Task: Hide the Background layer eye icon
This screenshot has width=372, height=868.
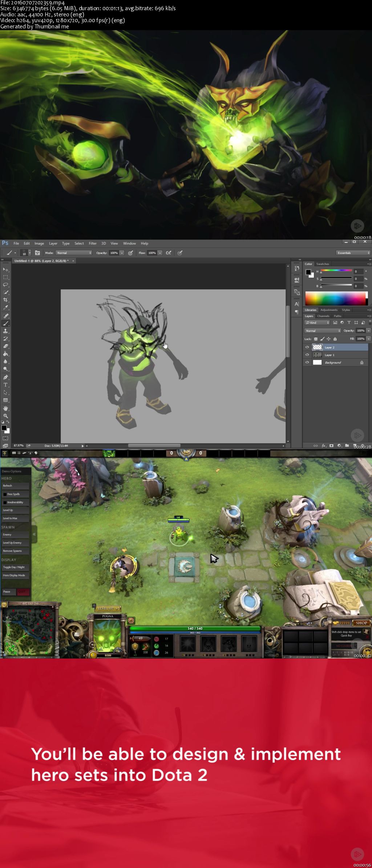Action: 307,363
